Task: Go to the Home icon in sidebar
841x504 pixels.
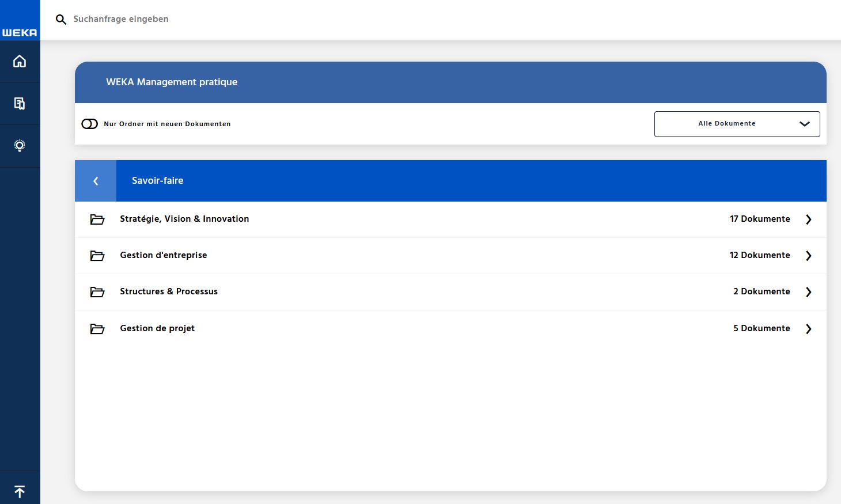Action: 20,61
